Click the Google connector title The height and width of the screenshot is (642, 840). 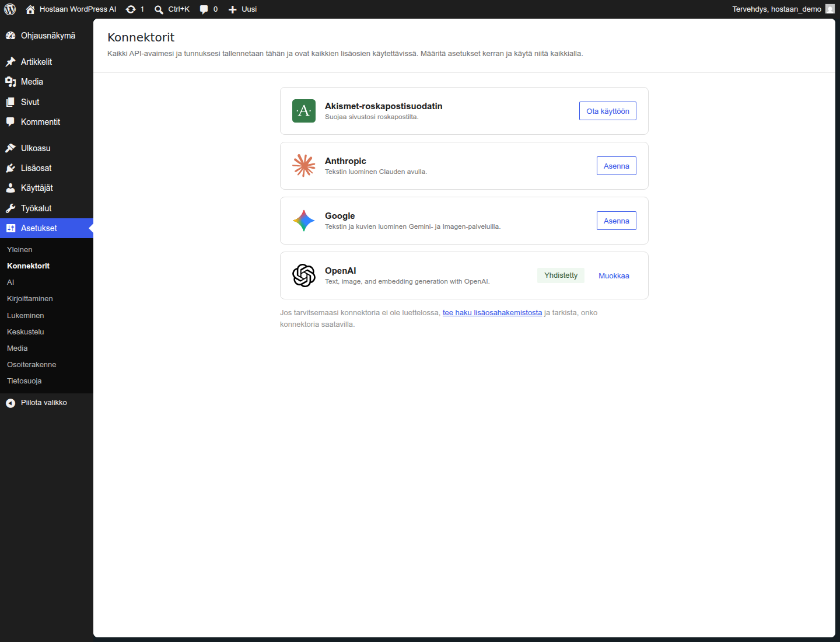click(339, 216)
